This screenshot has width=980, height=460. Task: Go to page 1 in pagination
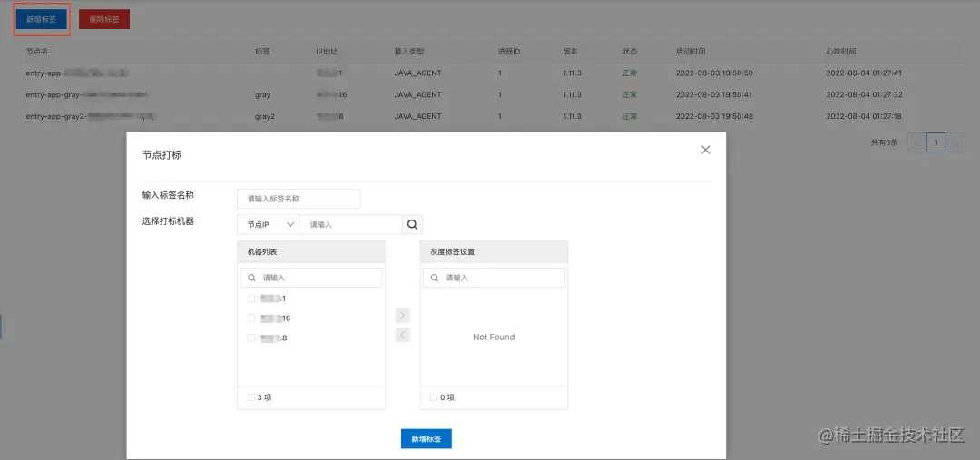point(936,142)
